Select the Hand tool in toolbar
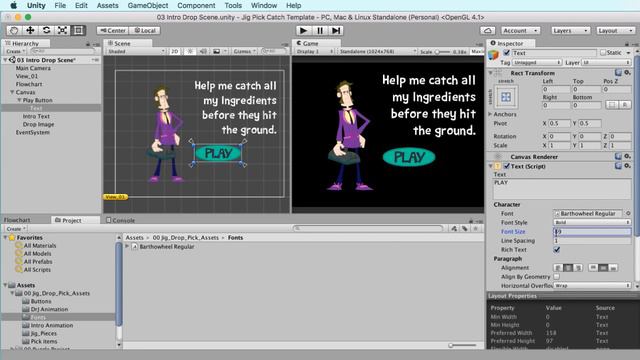 [x=14, y=30]
